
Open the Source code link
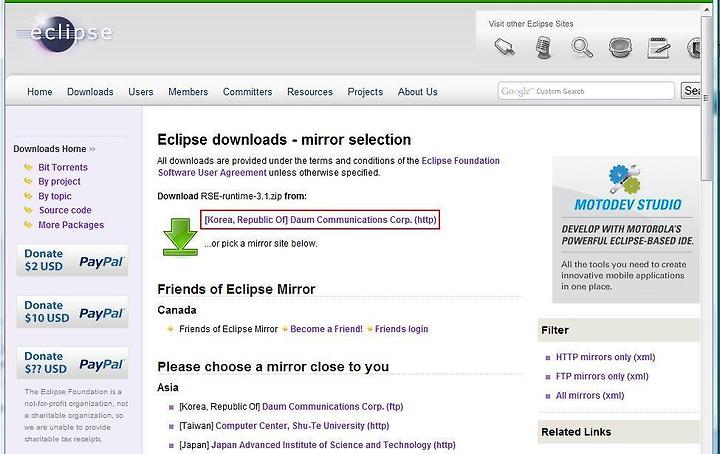[65, 210]
